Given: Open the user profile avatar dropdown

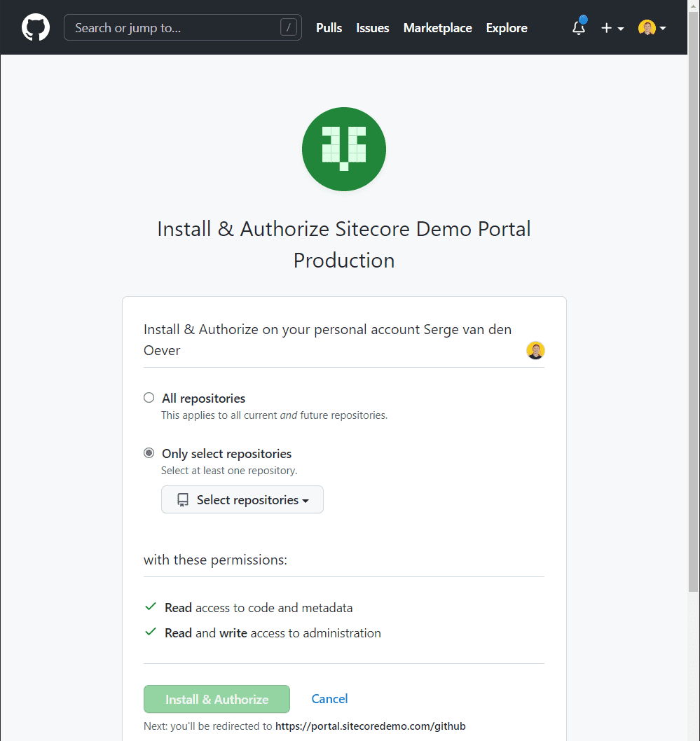Looking at the screenshot, I should pos(652,28).
